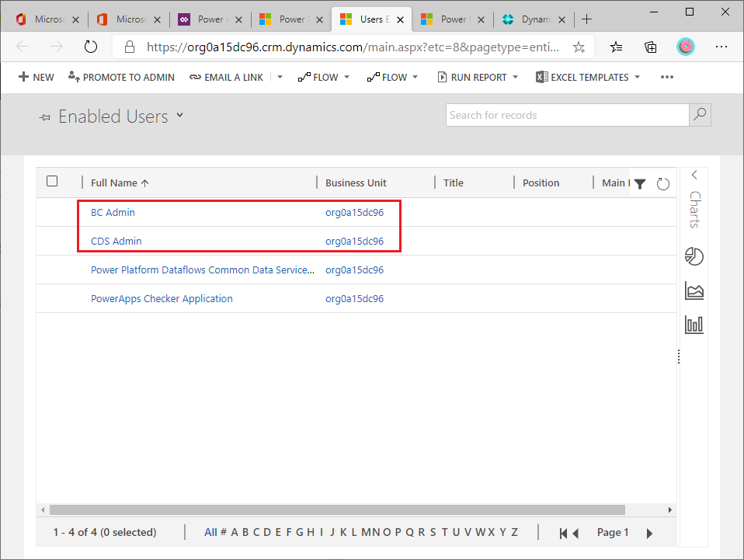The height and width of the screenshot is (560, 744).
Task: Switch to the first Microsoft Office tab
Action: [x=47, y=19]
